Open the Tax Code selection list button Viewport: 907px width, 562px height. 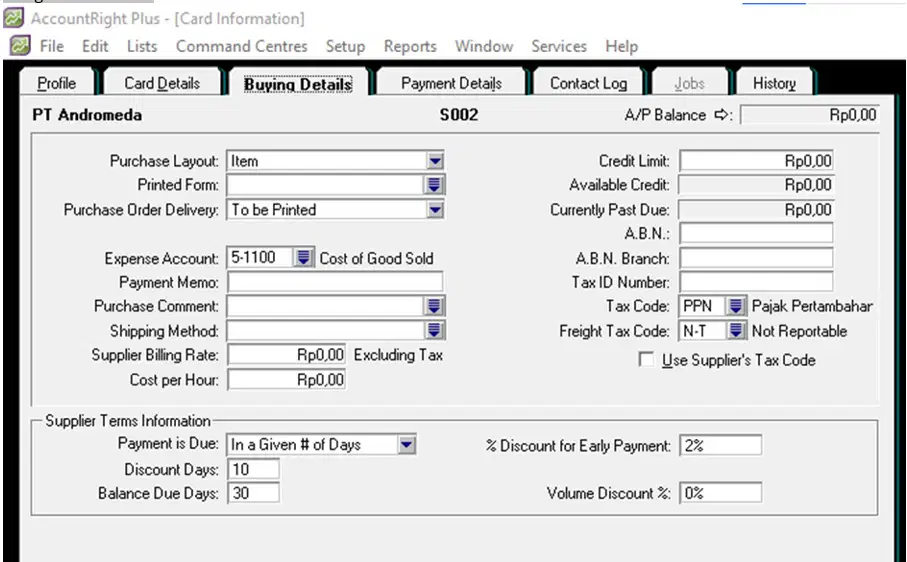tap(735, 305)
